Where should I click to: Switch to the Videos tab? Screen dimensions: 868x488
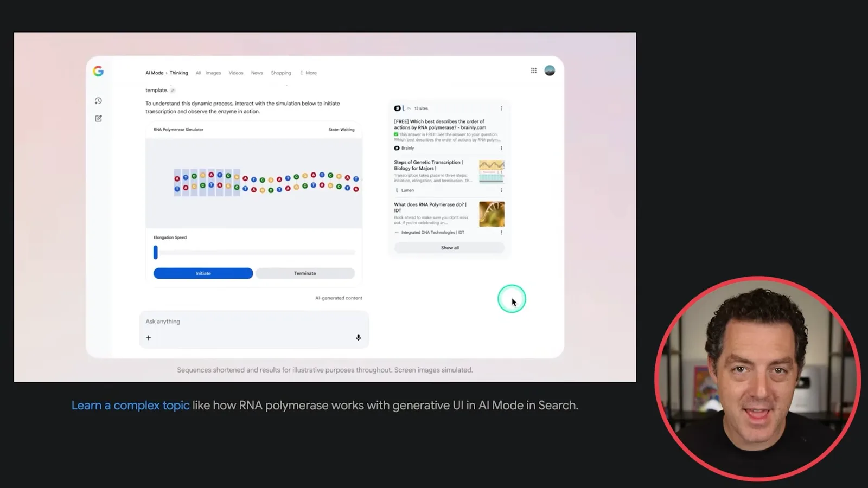tap(236, 73)
